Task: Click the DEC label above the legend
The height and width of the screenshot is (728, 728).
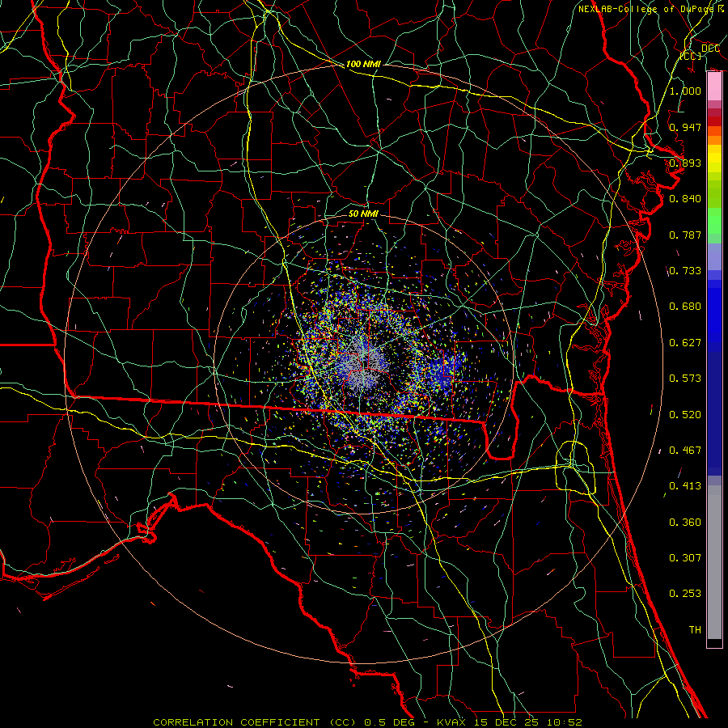Action: click(x=710, y=49)
